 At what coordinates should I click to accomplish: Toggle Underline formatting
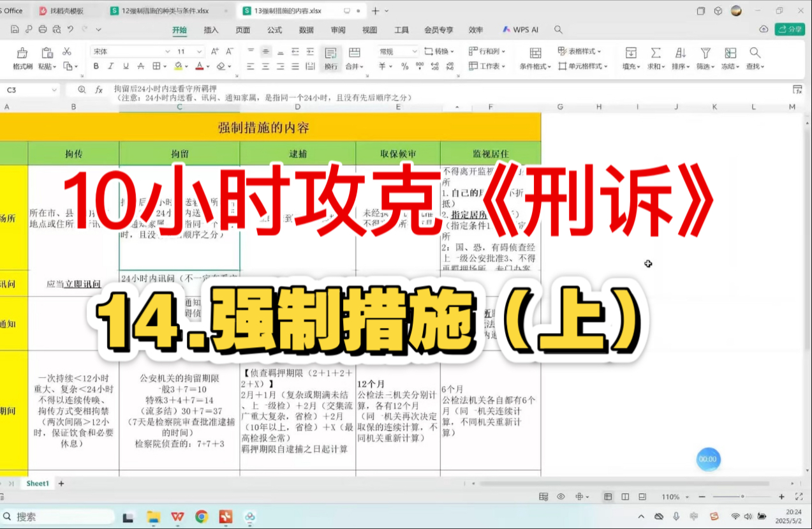(126, 66)
